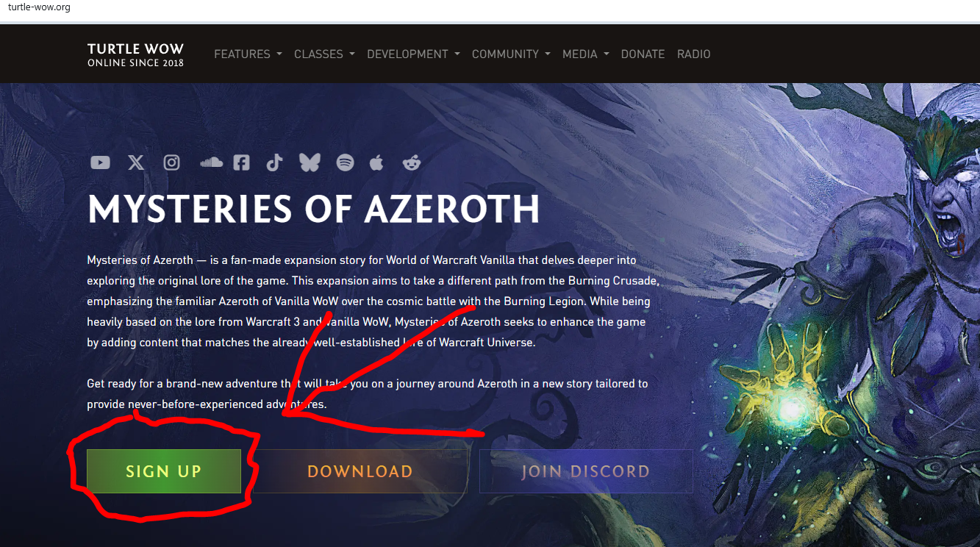Click the Download button
This screenshot has height=547, width=980.
coord(360,471)
